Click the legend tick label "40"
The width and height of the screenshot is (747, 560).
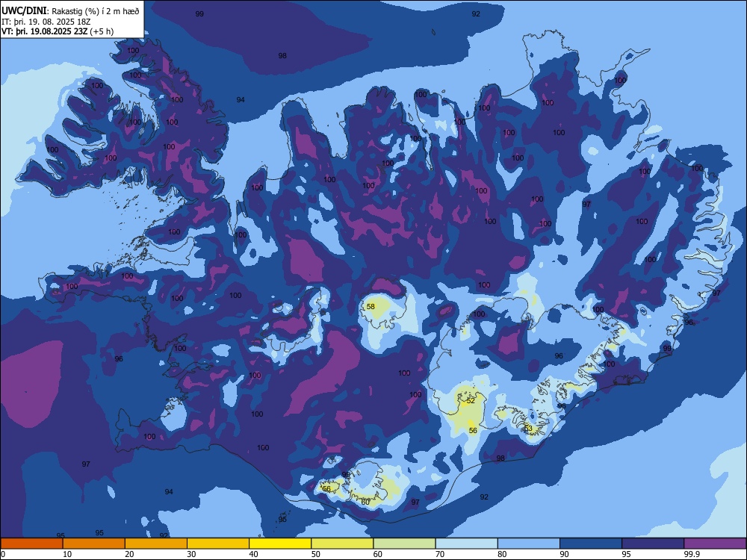point(253,554)
